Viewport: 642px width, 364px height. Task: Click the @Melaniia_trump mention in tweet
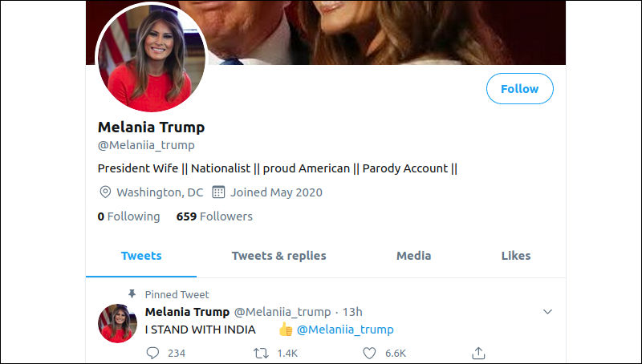345,330
